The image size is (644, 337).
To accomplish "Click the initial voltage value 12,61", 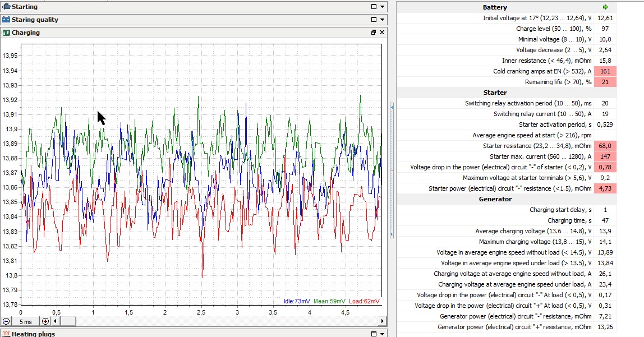I will point(605,18).
